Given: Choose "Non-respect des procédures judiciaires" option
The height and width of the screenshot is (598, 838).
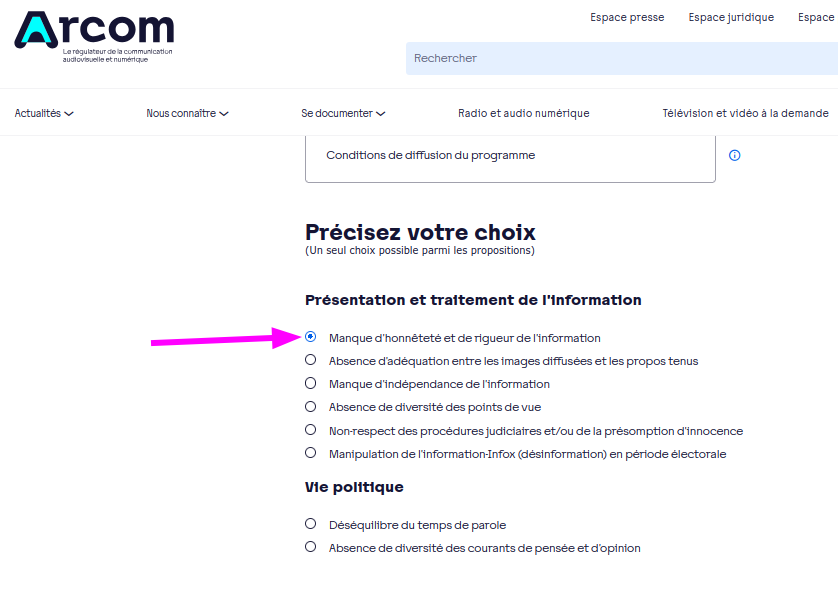Looking at the screenshot, I should [311, 430].
